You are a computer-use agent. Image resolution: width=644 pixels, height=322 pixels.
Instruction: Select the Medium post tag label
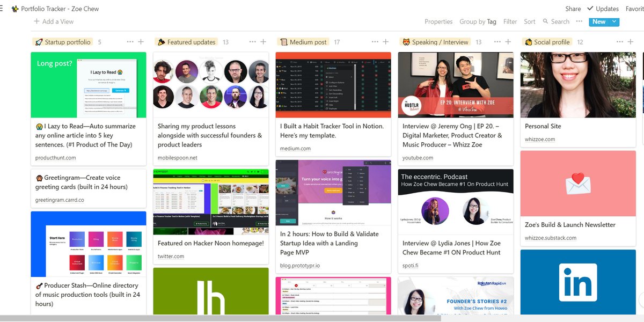pyautogui.click(x=303, y=42)
